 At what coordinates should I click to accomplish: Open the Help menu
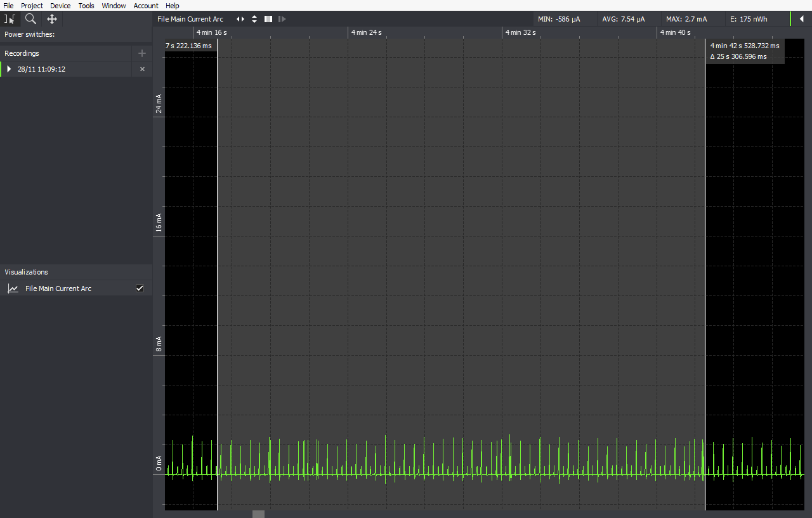pyautogui.click(x=172, y=6)
